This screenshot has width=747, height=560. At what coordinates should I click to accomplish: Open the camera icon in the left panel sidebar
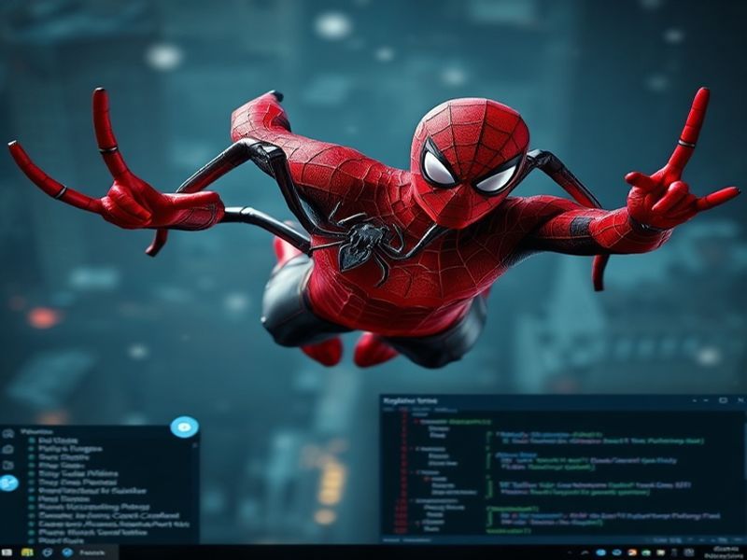tap(7, 449)
